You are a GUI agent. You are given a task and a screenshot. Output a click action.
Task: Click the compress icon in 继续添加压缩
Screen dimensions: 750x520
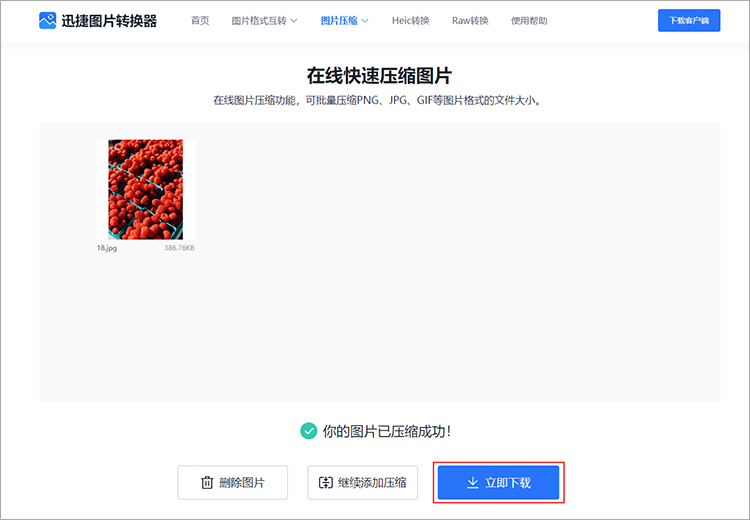pyautogui.click(x=325, y=482)
